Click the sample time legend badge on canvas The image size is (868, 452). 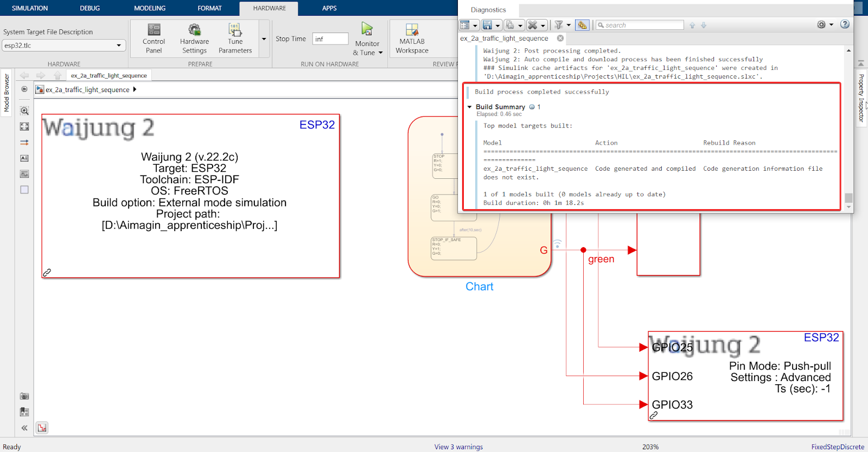(x=42, y=428)
